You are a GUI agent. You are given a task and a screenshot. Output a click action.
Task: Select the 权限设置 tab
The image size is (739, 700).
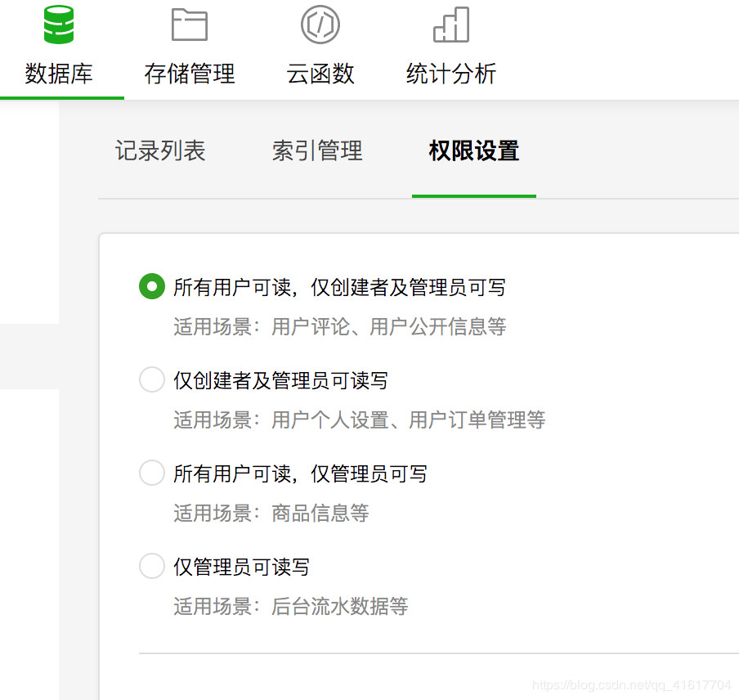pos(474,150)
